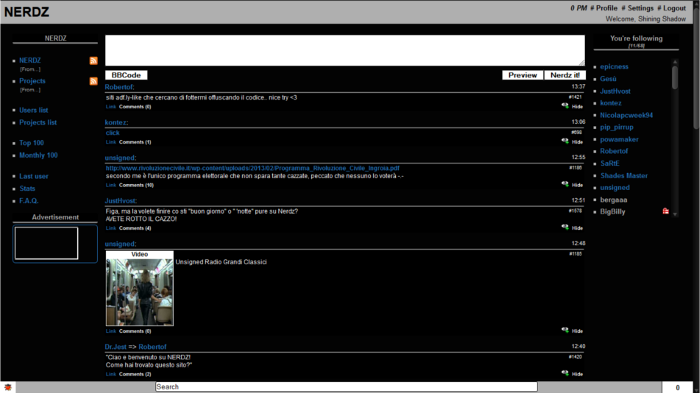The height and width of the screenshot is (393, 700).
Task: Hide the Unsigned Radio video post
Action: [577, 331]
